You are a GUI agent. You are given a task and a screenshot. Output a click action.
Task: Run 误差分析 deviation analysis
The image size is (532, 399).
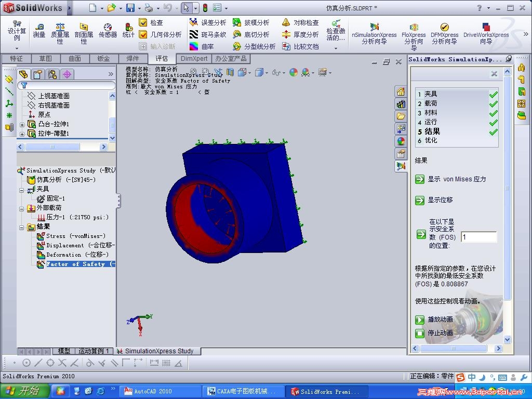[x=208, y=22]
